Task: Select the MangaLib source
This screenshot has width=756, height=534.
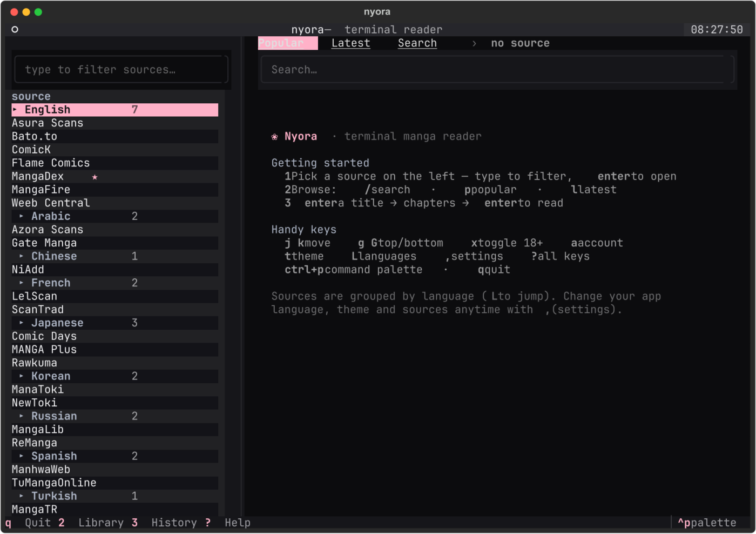Action: (115, 430)
